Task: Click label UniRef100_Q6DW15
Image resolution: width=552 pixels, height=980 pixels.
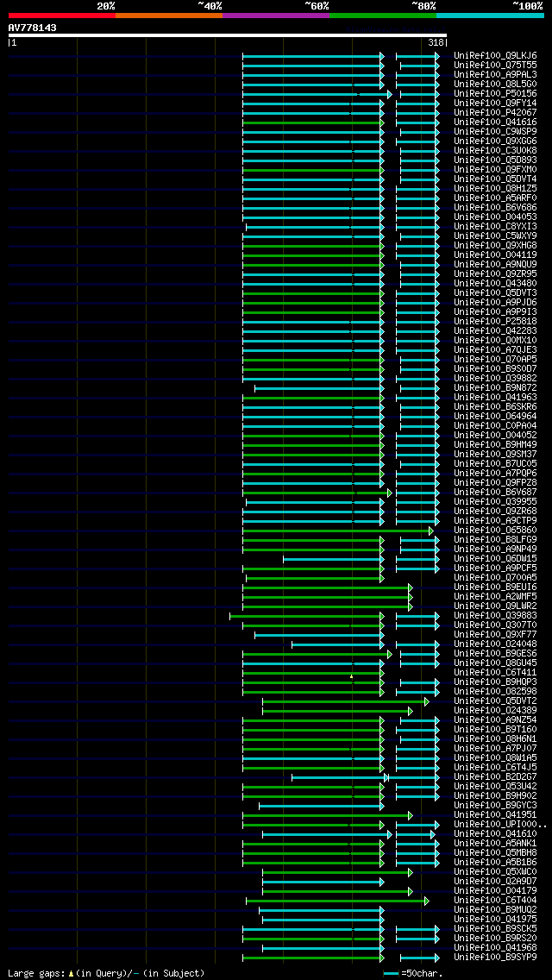Action: (495, 558)
